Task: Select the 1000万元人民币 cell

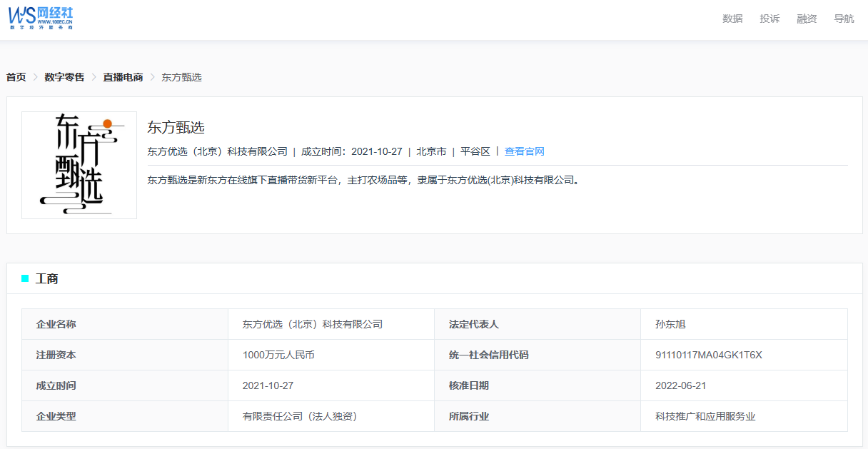Action: click(331, 355)
